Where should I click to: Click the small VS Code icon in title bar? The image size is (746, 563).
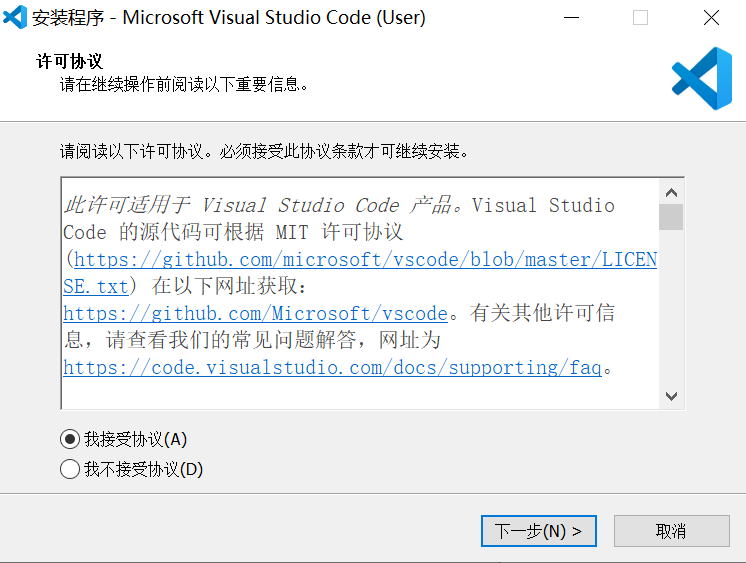pos(15,17)
